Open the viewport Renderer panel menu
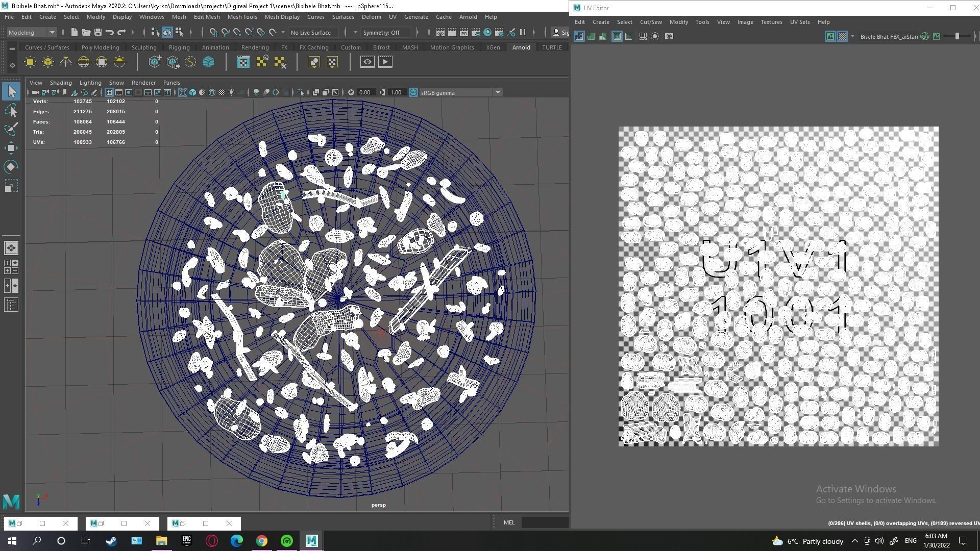 (x=143, y=83)
